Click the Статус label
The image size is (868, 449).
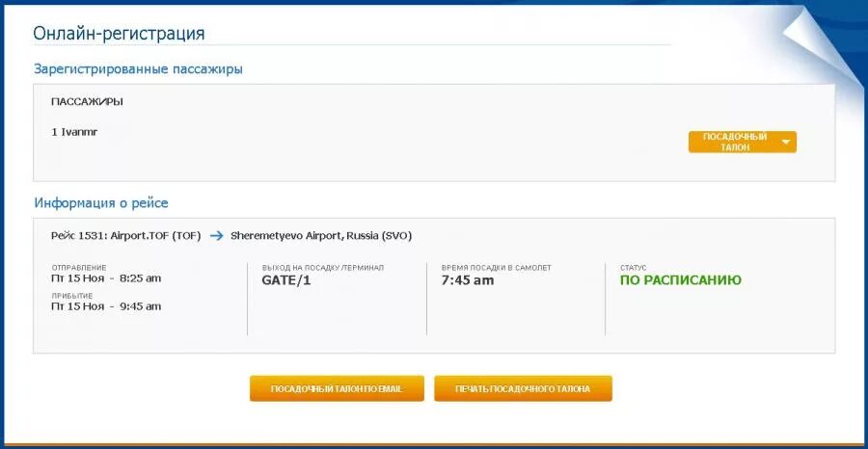click(x=634, y=268)
